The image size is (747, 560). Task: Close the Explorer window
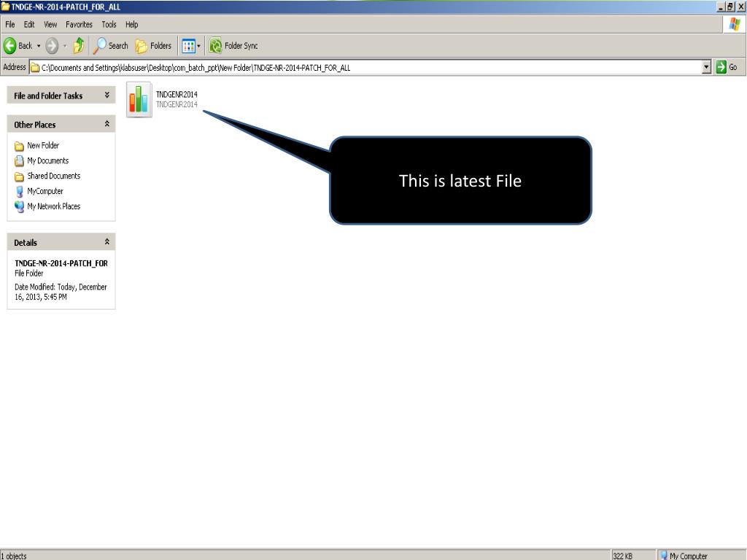click(x=741, y=7)
